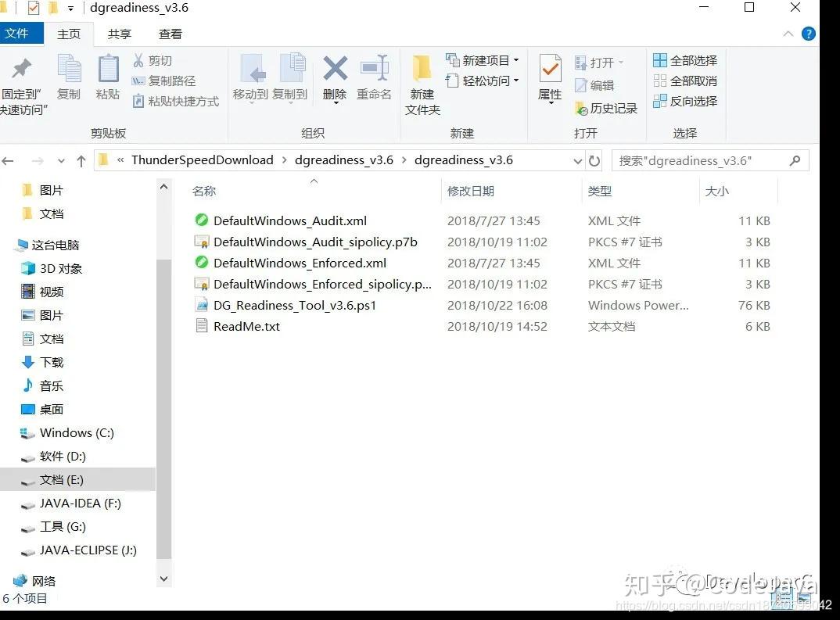Open recent locations dropdown arrow
The width and height of the screenshot is (840, 620).
click(x=61, y=160)
